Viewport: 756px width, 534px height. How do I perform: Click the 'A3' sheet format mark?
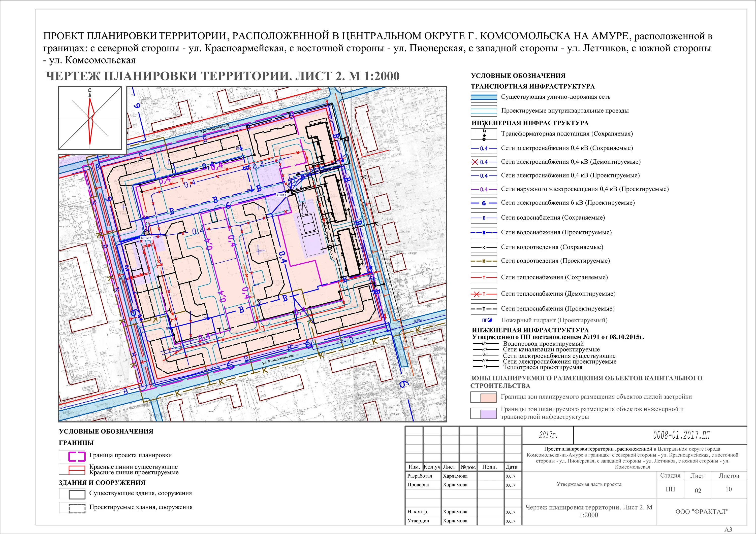(728, 530)
